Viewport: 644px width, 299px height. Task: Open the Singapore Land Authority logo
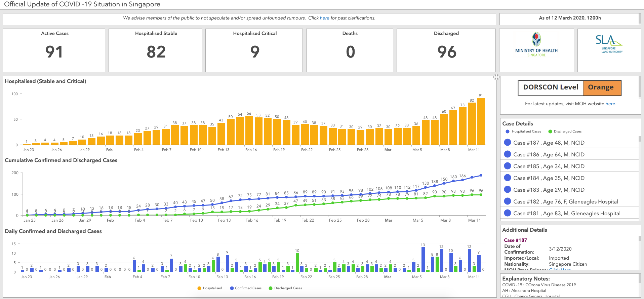(x=609, y=44)
